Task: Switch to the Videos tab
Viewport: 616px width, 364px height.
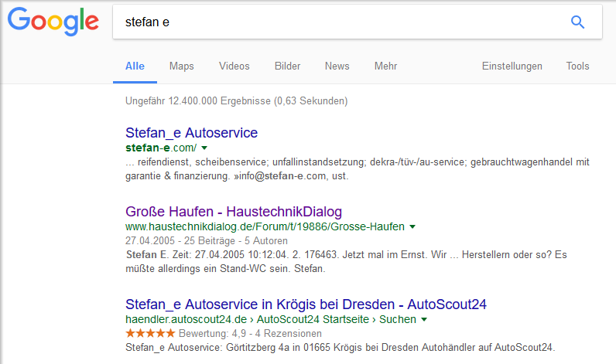Action: 234,66
